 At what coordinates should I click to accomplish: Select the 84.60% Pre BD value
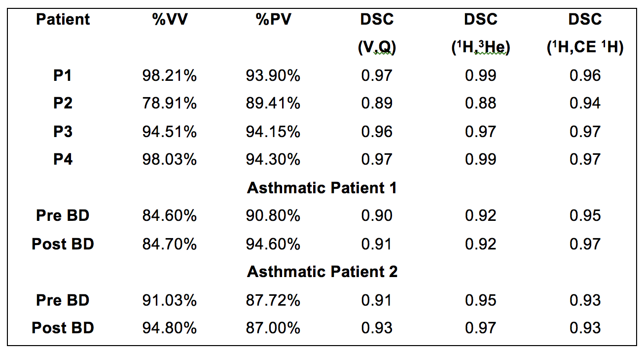[x=169, y=215]
